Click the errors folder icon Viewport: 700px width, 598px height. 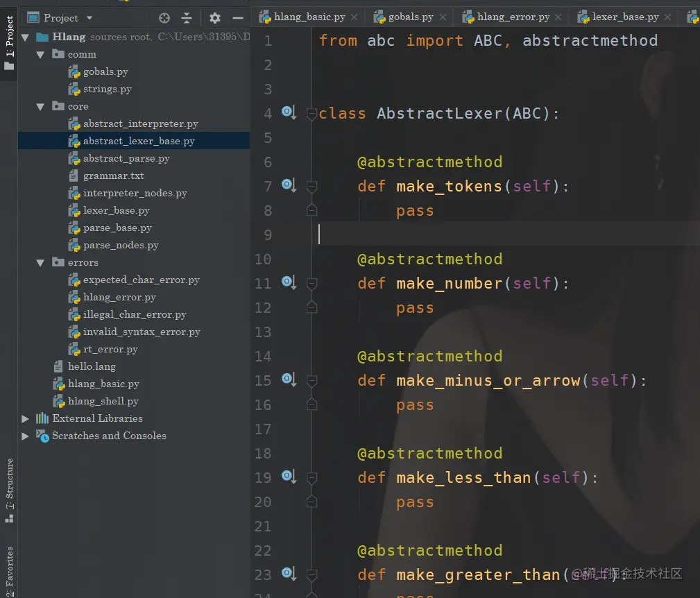(58, 262)
